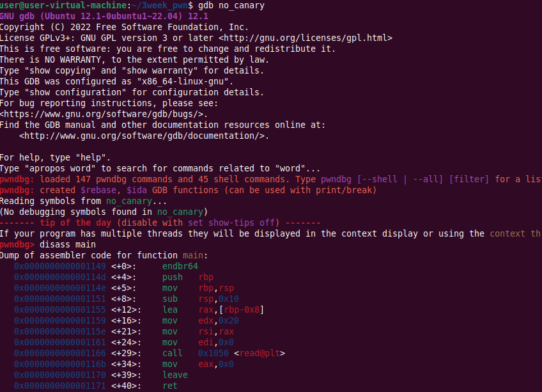Click address 0x0000000000001149

(x=60, y=267)
